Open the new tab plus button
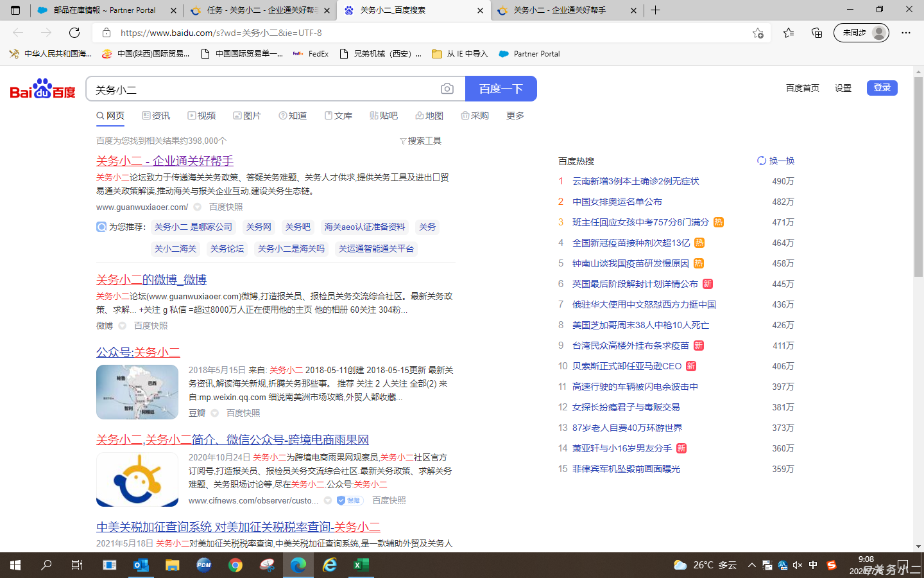The width and height of the screenshot is (924, 578). tap(655, 10)
